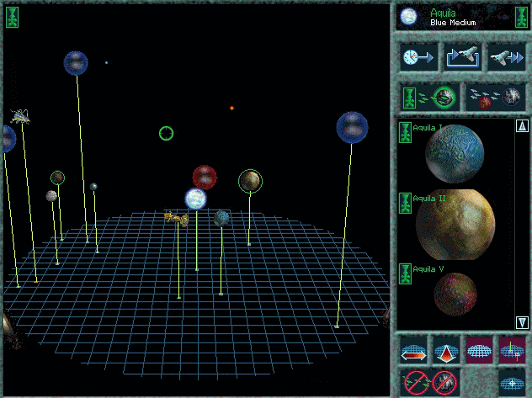Click the emblem beside Aquila I
This screenshot has width=532, height=398.
click(x=405, y=133)
